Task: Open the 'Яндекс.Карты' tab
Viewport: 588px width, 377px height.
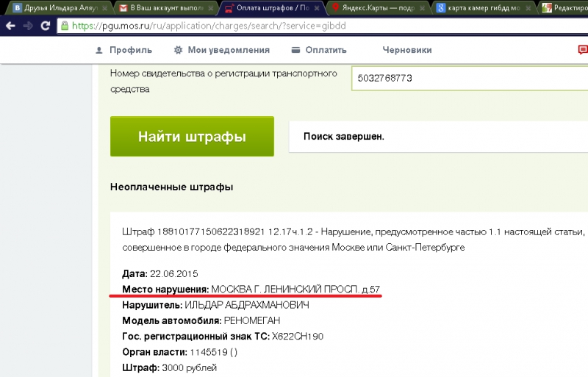Action: click(379, 8)
